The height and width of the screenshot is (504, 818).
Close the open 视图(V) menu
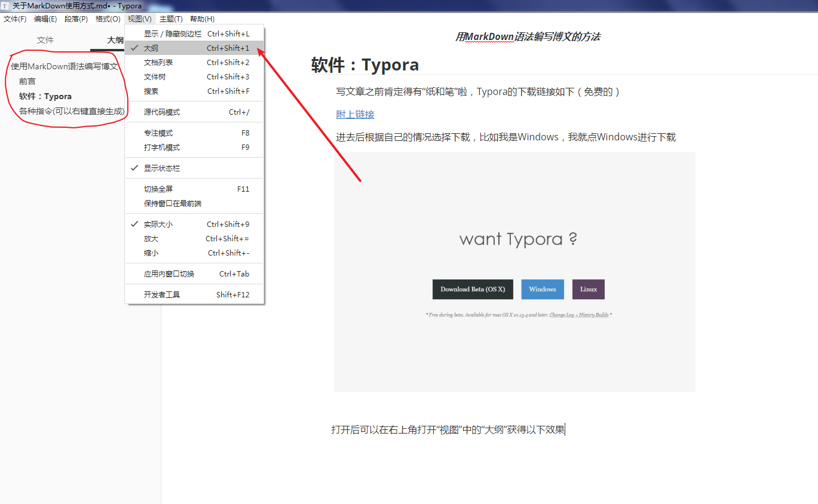[x=140, y=19]
